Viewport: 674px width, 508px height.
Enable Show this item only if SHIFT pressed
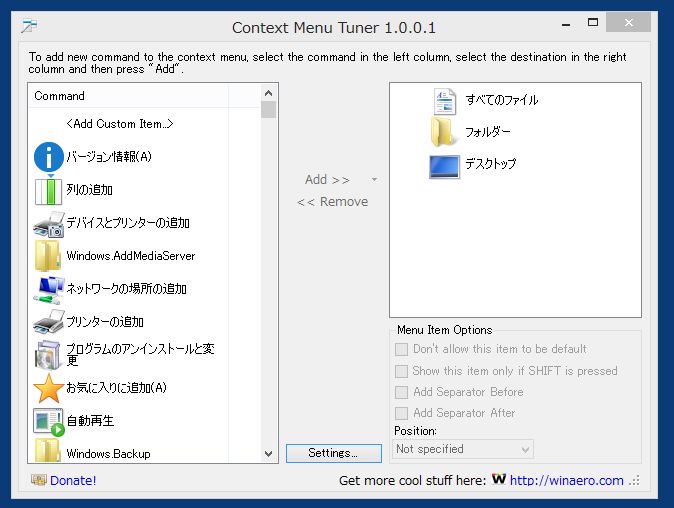tap(401, 371)
